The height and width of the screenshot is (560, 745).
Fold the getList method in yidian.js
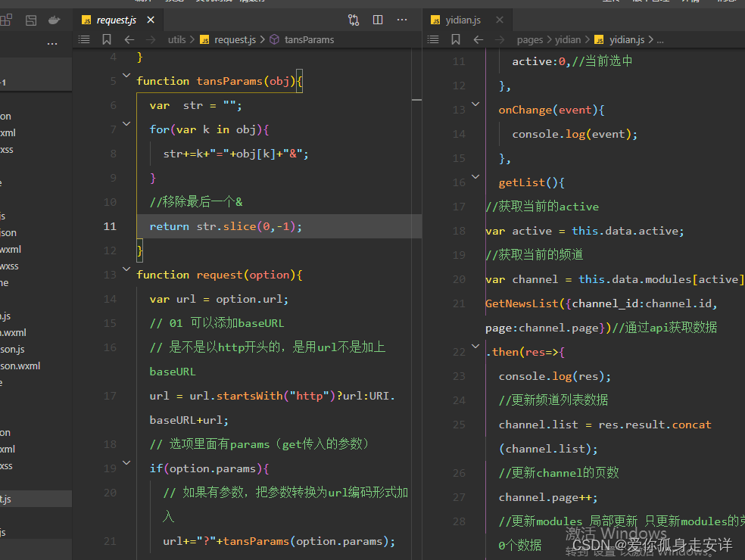pos(475,176)
